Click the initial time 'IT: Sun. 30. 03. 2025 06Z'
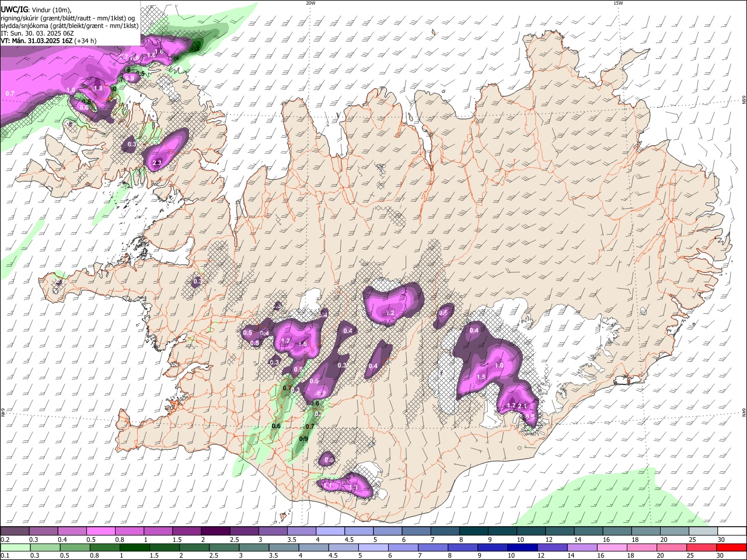 click(37, 33)
